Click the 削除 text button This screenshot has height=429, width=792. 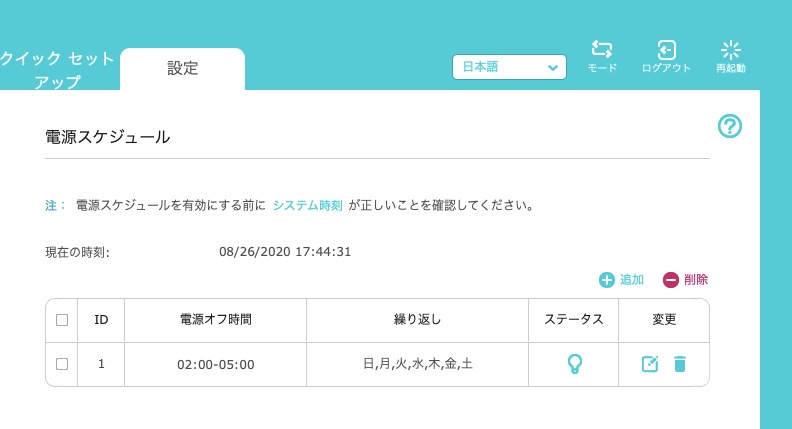tap(696, 279)
